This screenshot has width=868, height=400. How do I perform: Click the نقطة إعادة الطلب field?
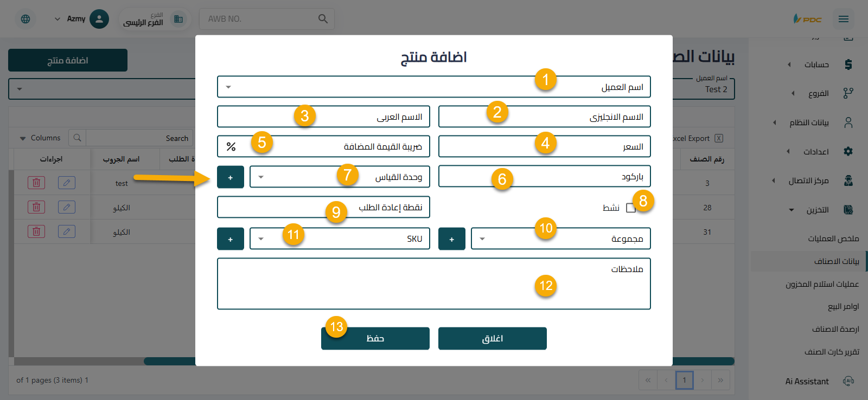coord(323,207)
